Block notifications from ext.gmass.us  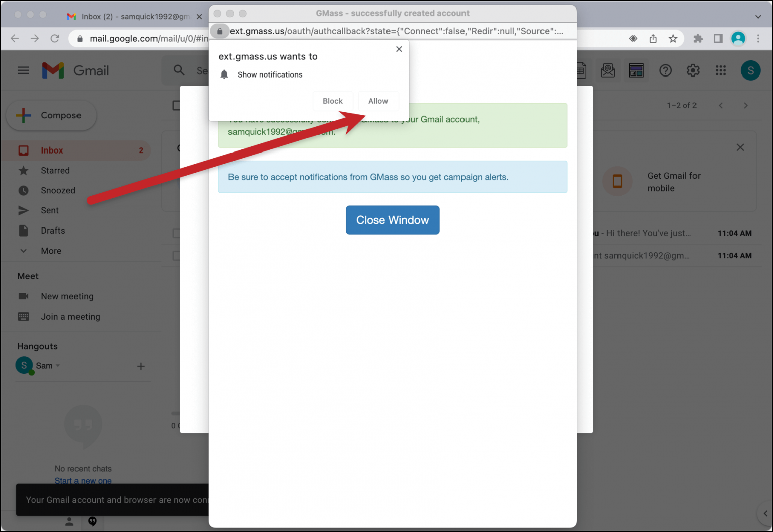pyautogui.click(x=333, y=101)
